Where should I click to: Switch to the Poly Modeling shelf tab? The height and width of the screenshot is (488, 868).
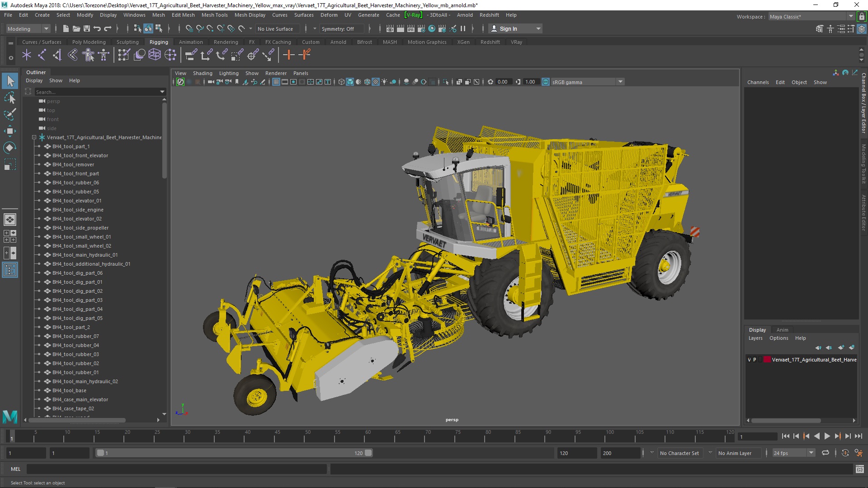coord(89,42)
